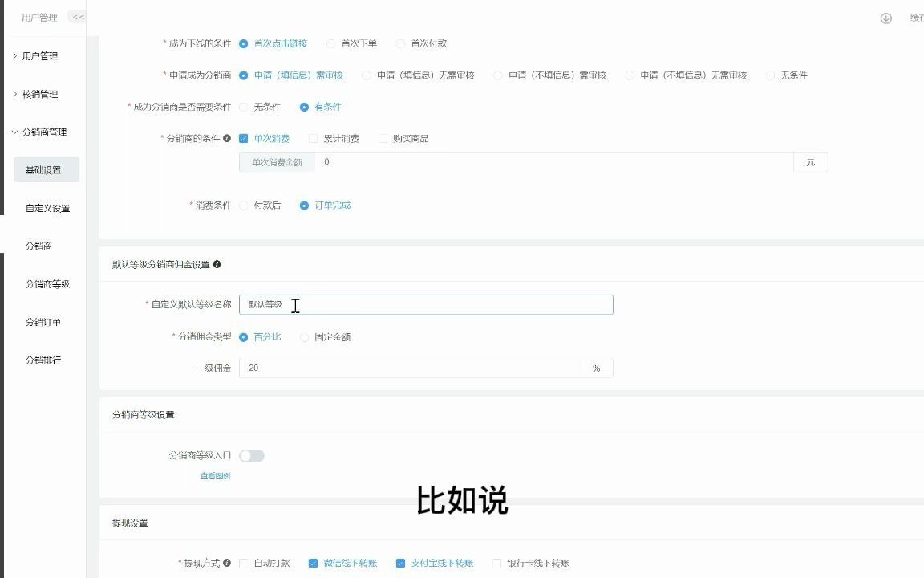This screenshot has width=924, height=578.
Task: Click the 默认等级 name input field
Action: (425, 304)
